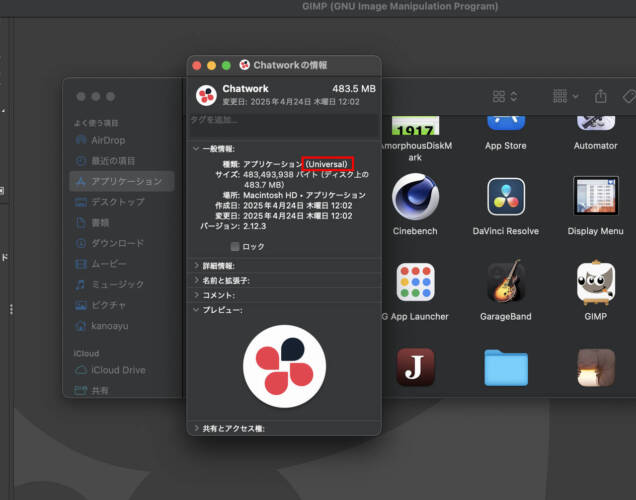The width and height of the screenshot is (636, 500).
Task: Click the 483.5 MB size in header
Action: pyautogui.click(x=354, y=89)
